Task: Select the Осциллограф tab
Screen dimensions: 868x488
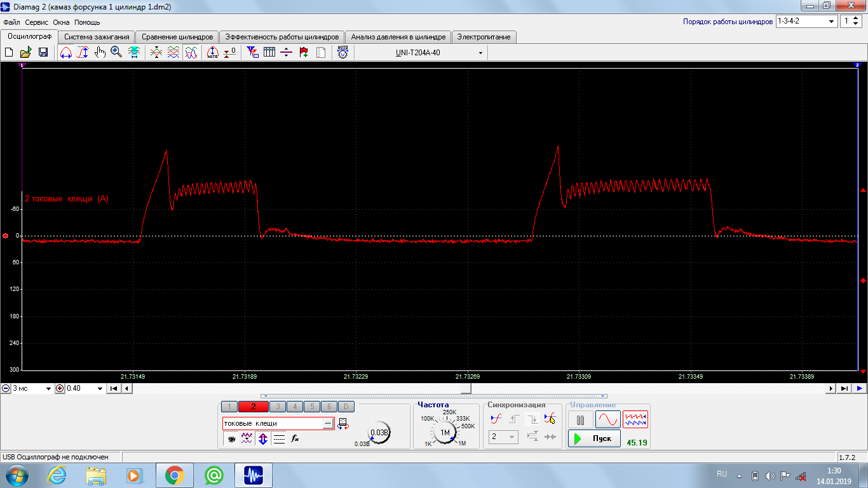Action: [x=29, y=36]
